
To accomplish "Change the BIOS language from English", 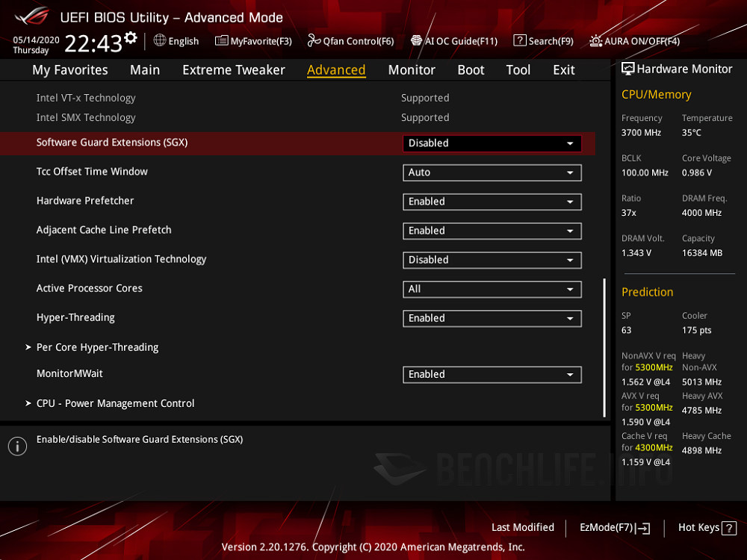I will point(176,41).
